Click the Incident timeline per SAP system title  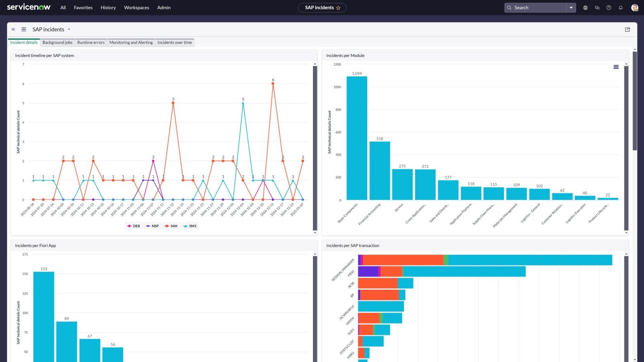44,56
